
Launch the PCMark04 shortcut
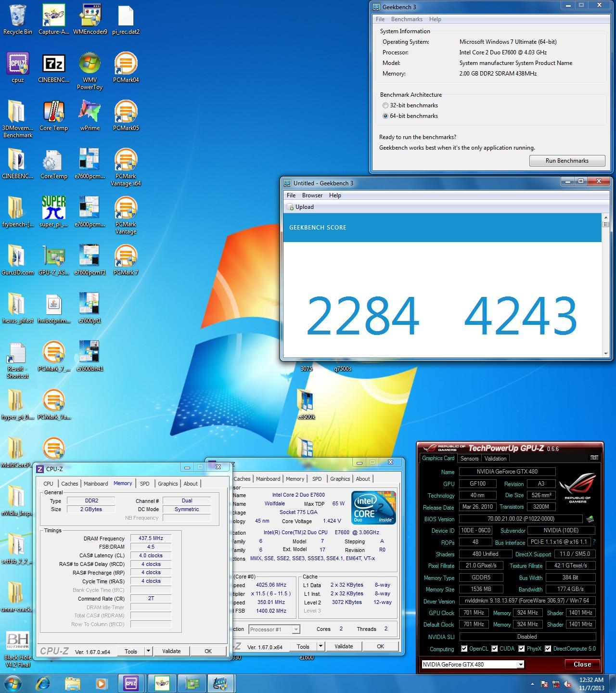pos(126,67)
